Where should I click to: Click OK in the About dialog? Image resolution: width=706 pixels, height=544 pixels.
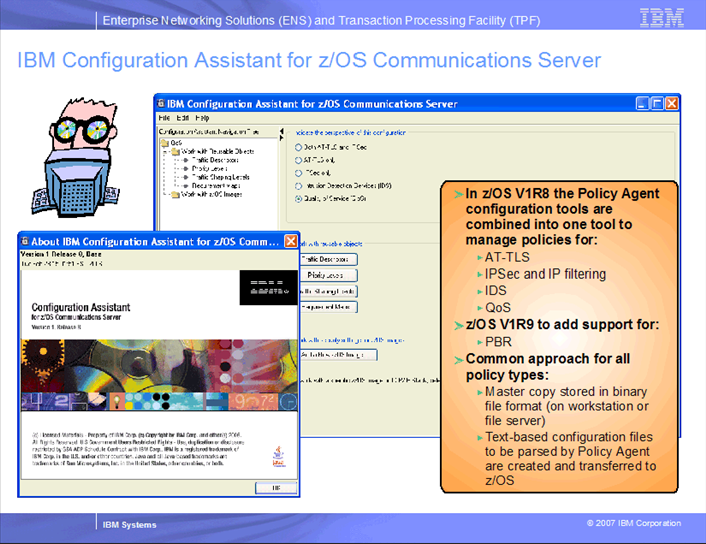(276, 488)
